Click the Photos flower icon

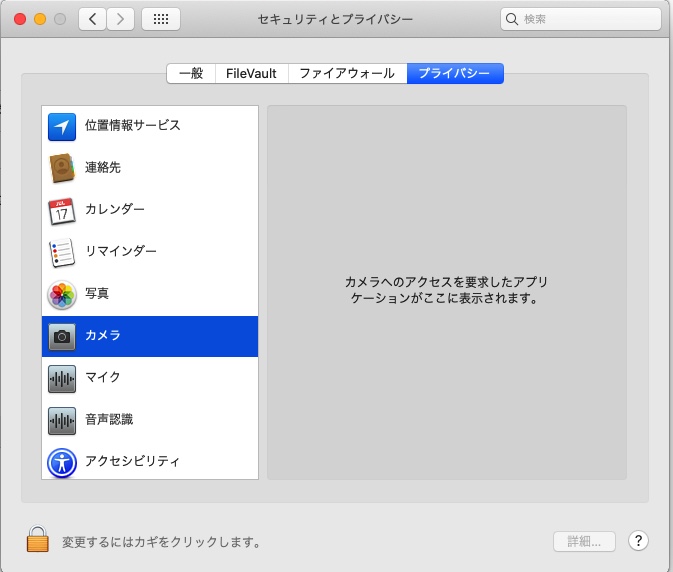(62, 294)
